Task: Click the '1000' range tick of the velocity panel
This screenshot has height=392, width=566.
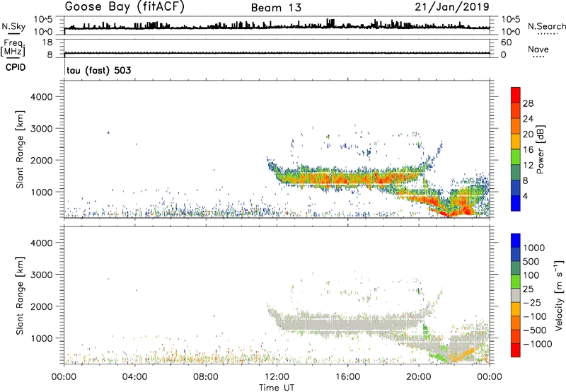Action: (42, 338)
